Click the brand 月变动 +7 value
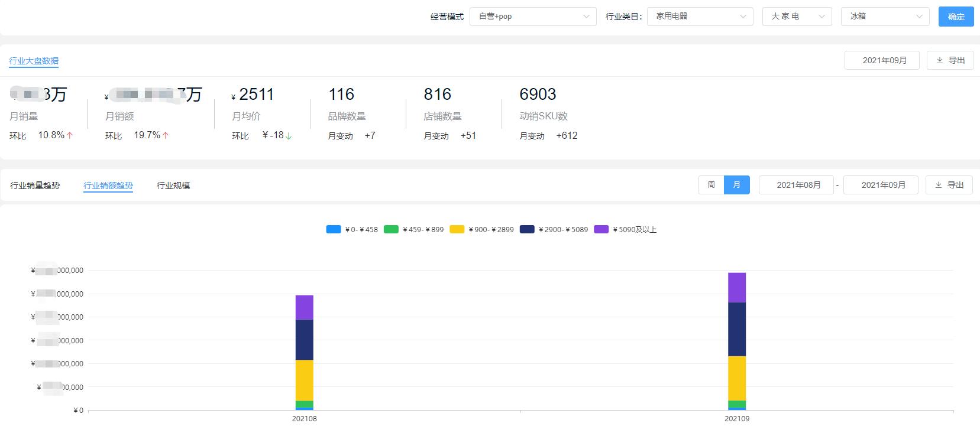Viewport: 980px width, 436px height. 370,136
